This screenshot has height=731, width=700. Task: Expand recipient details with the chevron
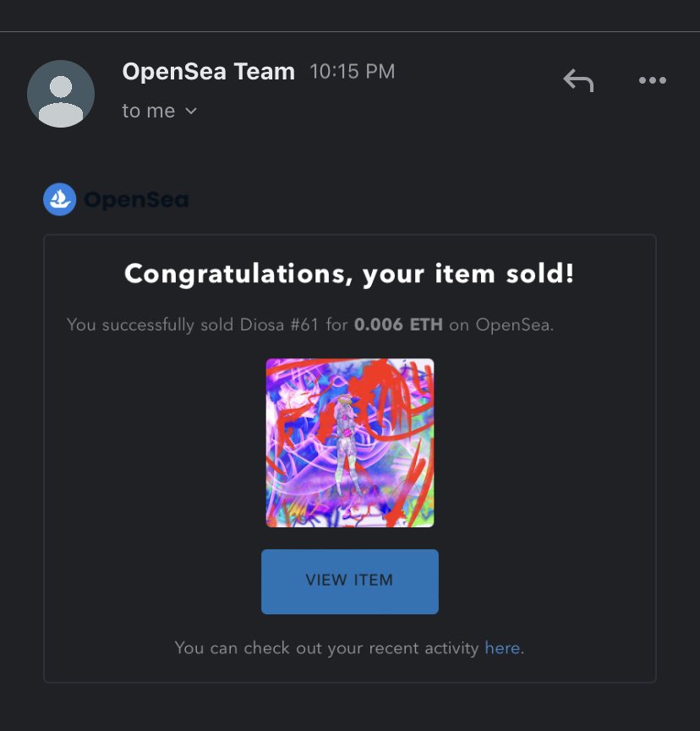click(191, 111)
